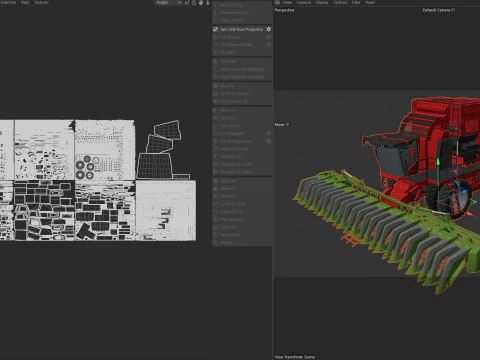Click Flip Sequence command
Viewport: 480px width, 360px height.
pyautogui.click(x=242, y=220)
